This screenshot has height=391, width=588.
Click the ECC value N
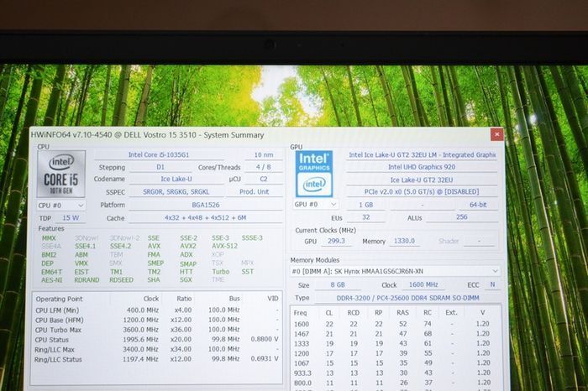click(x=492, y=284)
